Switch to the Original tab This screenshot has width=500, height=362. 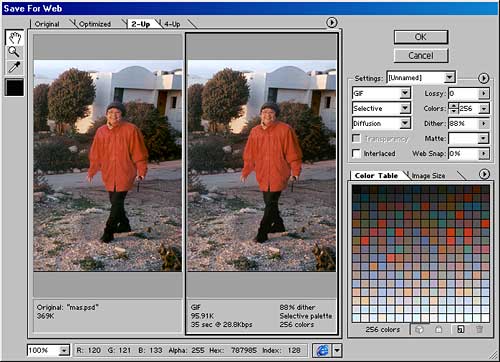point(47,24)
